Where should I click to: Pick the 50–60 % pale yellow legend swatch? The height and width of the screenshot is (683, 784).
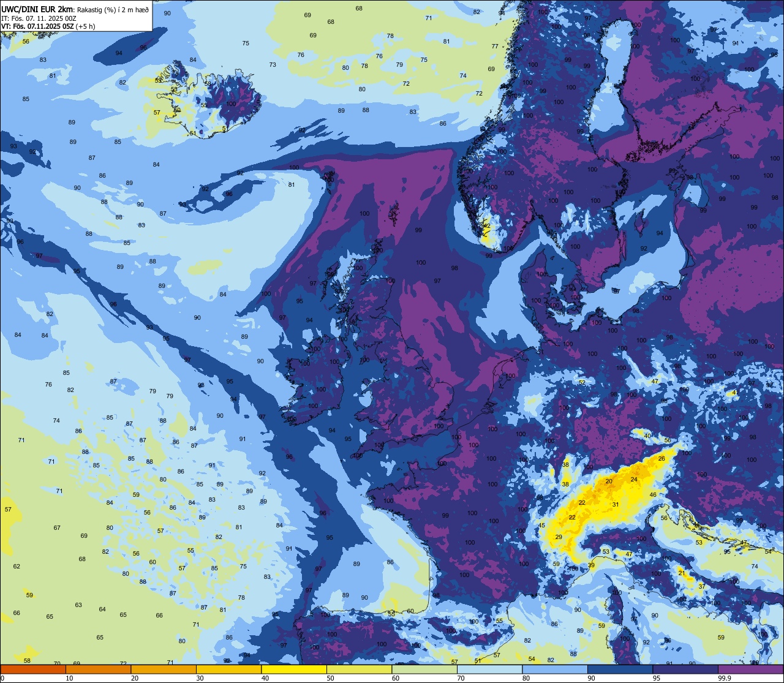pos(359,669)
